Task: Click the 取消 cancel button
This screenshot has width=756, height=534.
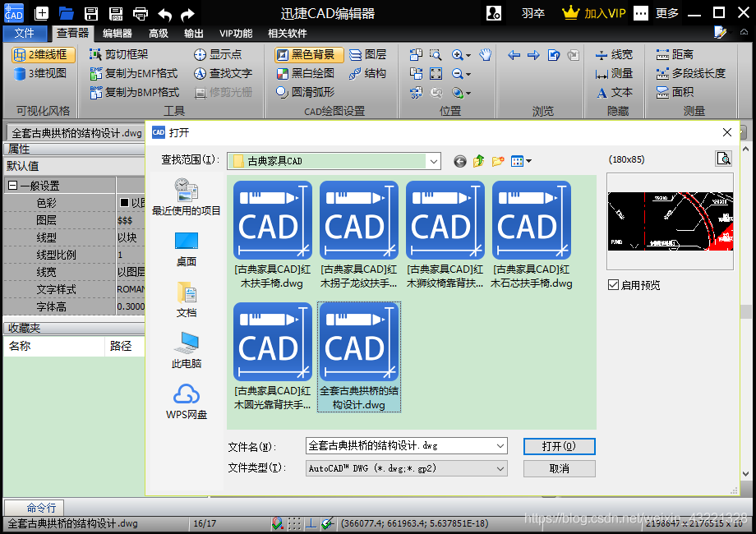Action: point(560,468)
